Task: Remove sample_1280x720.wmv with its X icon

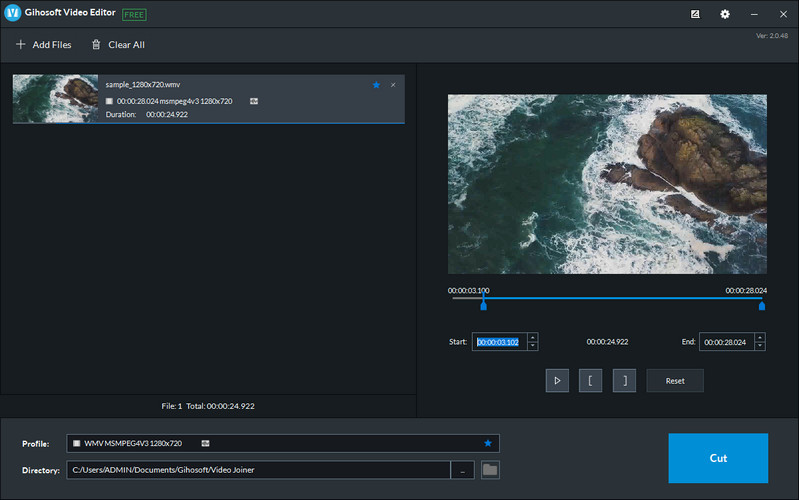Action: pos(393,85)
